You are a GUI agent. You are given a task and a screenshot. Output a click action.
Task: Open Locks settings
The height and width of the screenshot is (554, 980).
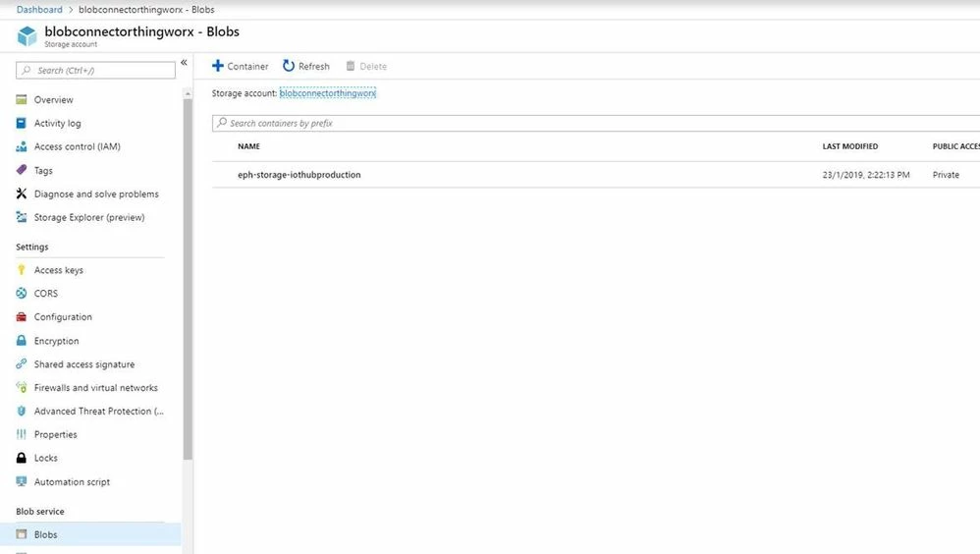coord(45,459)
